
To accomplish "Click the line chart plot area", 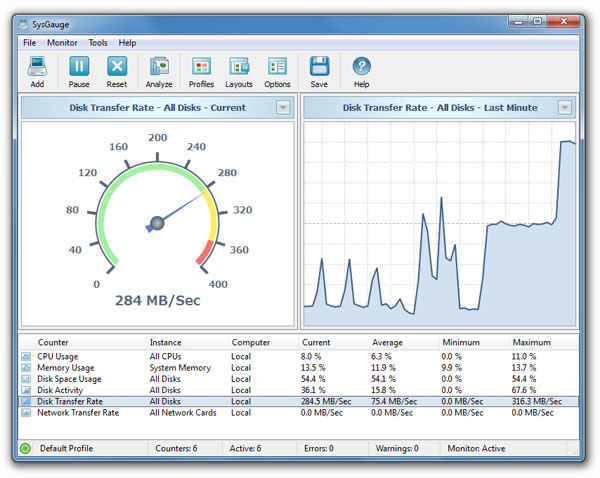I will coord(440,224).
